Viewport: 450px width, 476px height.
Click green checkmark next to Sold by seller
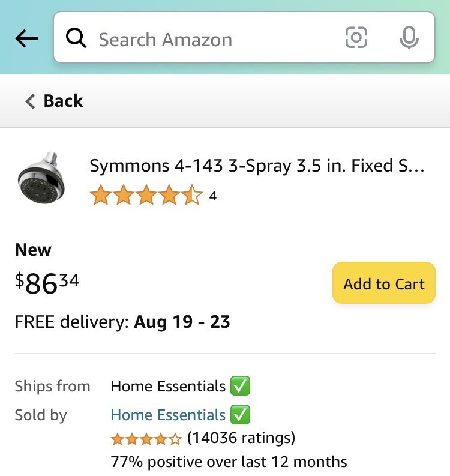point(240,415)
